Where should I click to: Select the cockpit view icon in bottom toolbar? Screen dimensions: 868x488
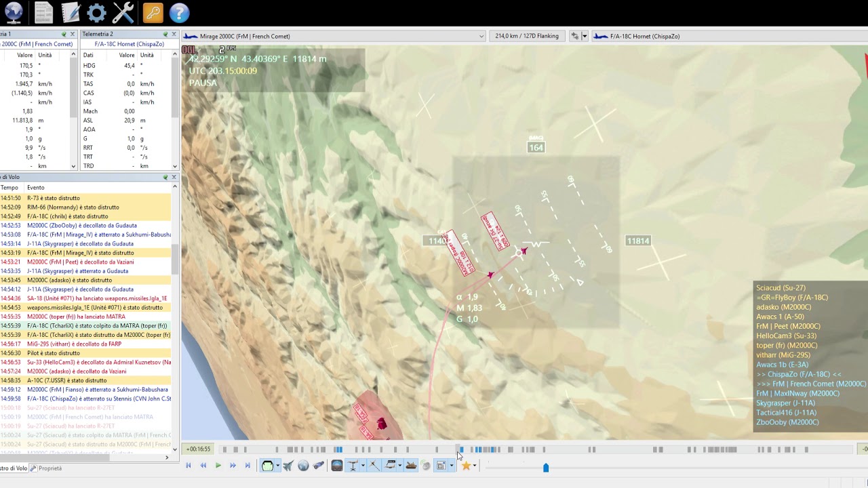click(x=268, y=466)
